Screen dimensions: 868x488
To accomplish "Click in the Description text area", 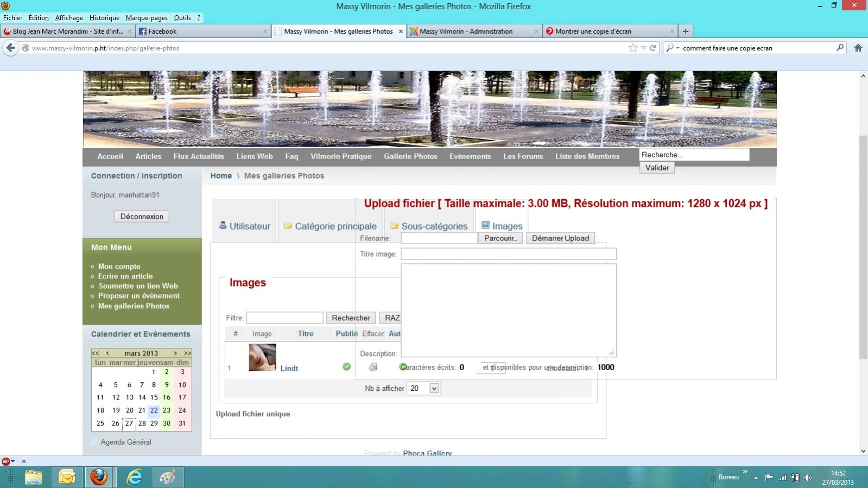I will 509,310.
